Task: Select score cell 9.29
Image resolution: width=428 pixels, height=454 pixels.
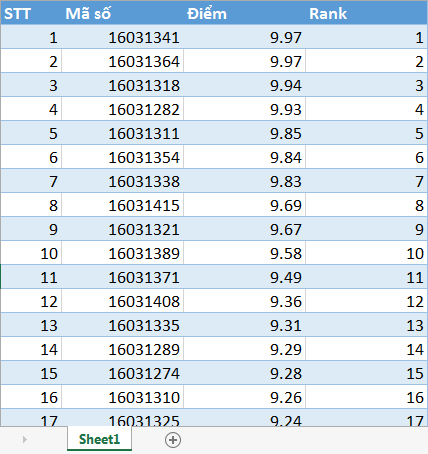Action: point(244,349)
